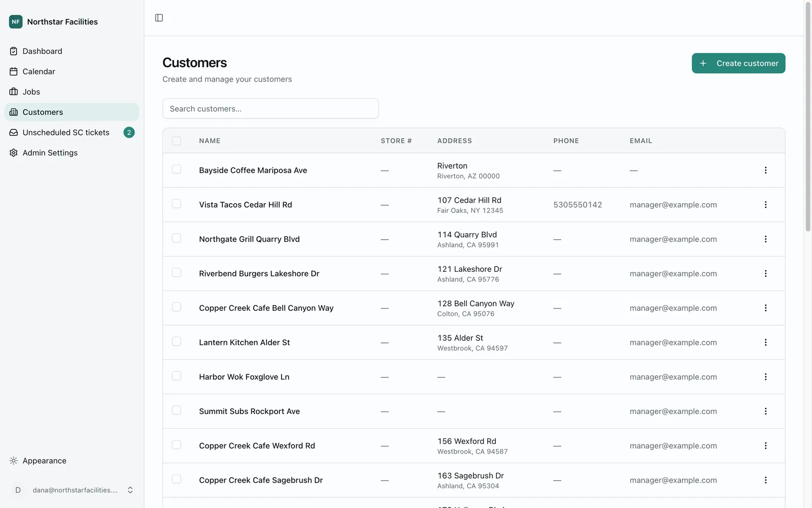Go to Calendar in sidebar
Screen dimensions: 812x508
tap(72, 72)
